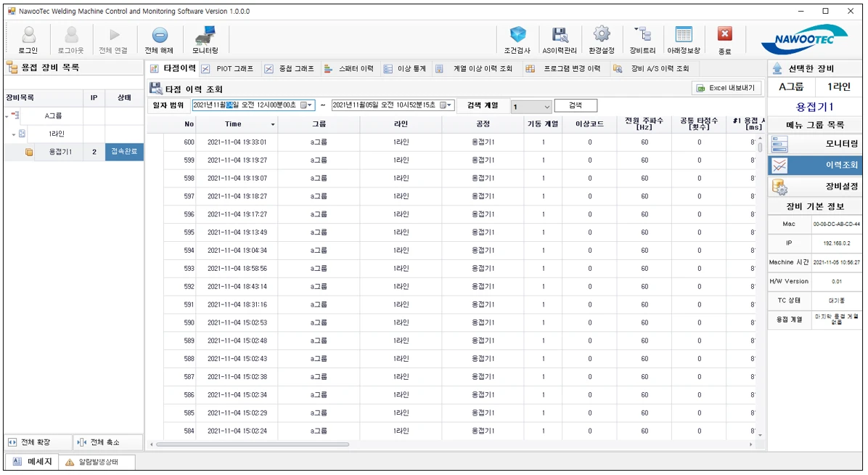This screenshot has width=868, height=475.
Task: Click the 이상코드 column header
Action: point(589,124)
